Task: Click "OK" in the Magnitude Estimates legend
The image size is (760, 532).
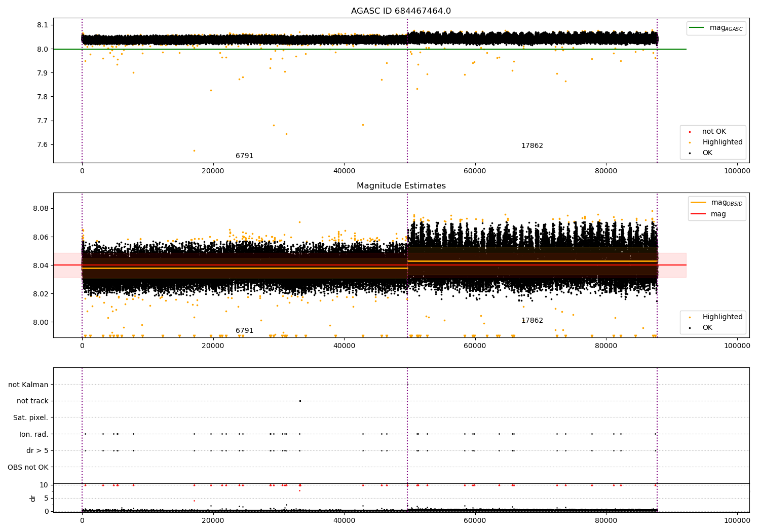Action: 707,328
